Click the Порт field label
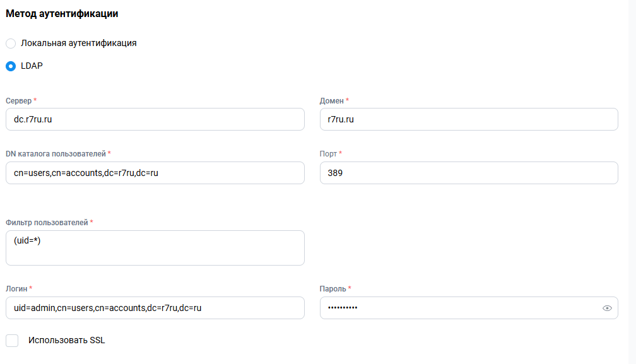 pos(328,154)
